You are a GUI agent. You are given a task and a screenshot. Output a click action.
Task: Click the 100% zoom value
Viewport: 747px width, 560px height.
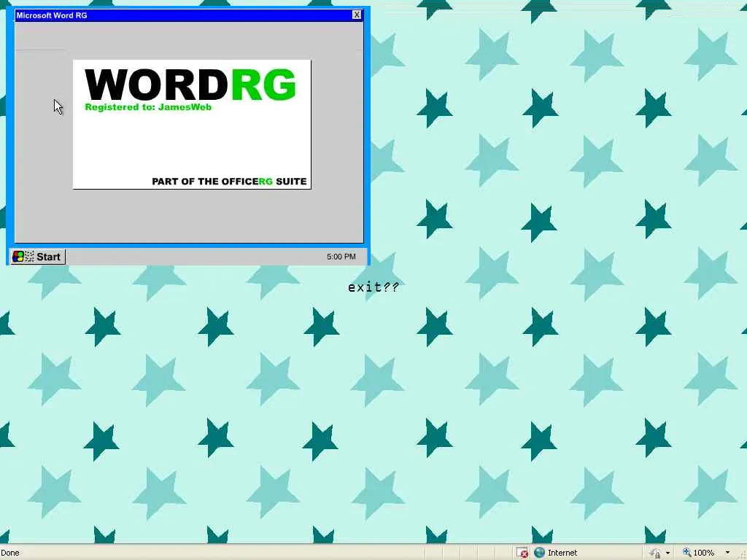(x=704, y=553)
